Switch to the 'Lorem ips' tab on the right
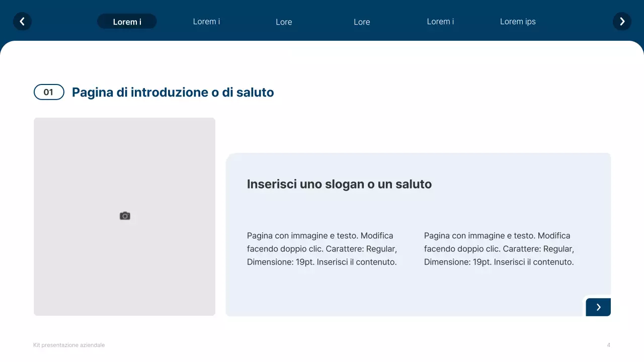The width and height of the screenshot is (644, 362). point(518,22)
